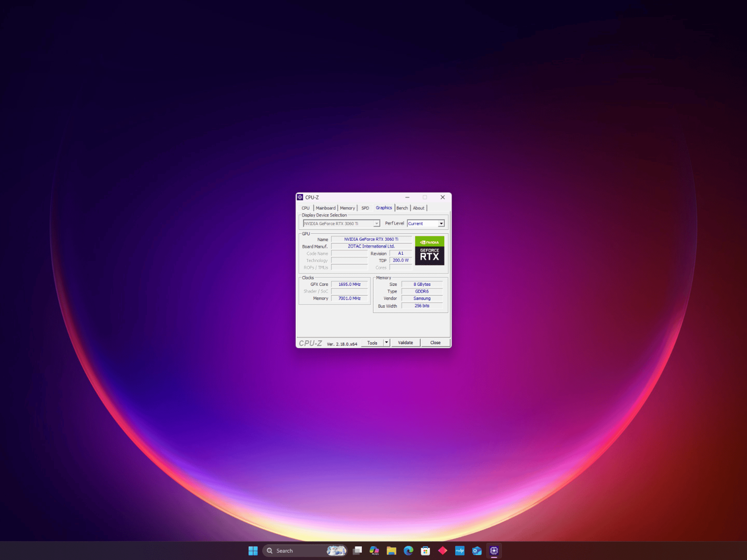The width and height of the screenshot is (747, 560).
Task: Select the Graphics tab
Action: tap(384, 208)
